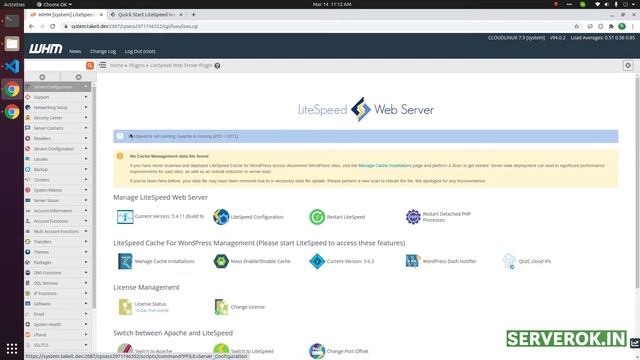
Task: Click the 15-Day Trial License link
Action: point(151,311)
